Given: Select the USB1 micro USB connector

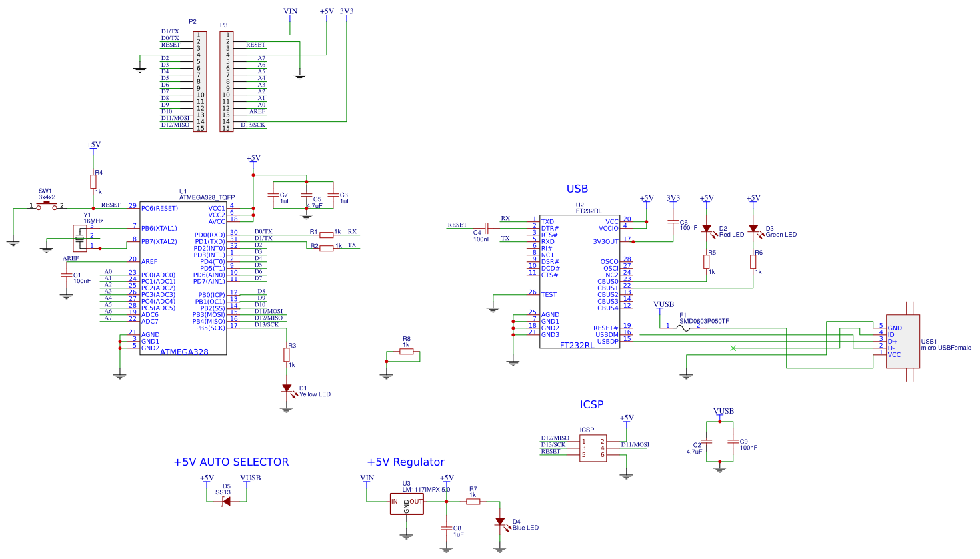Looking at the screenshot, I should click(903, 342).
